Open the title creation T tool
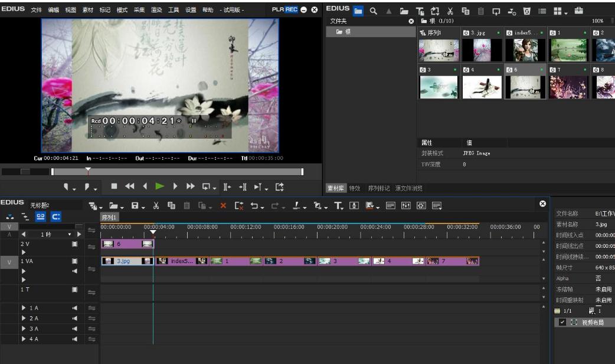The image size is (615, 364). click(x=339, y=205)
